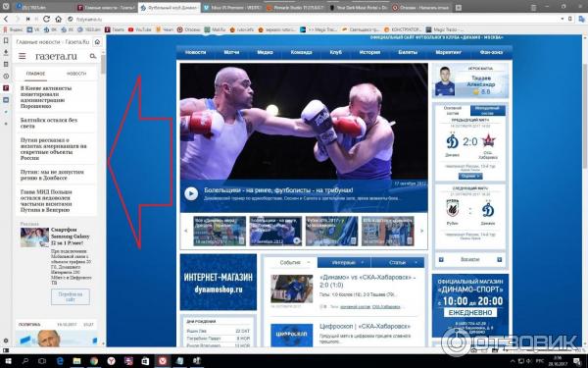The width and height of the screenshot is (588, 368).
Task: Click the bookmark page icon in the address bar
Action: pyautogui.click(x=570, y=19)
